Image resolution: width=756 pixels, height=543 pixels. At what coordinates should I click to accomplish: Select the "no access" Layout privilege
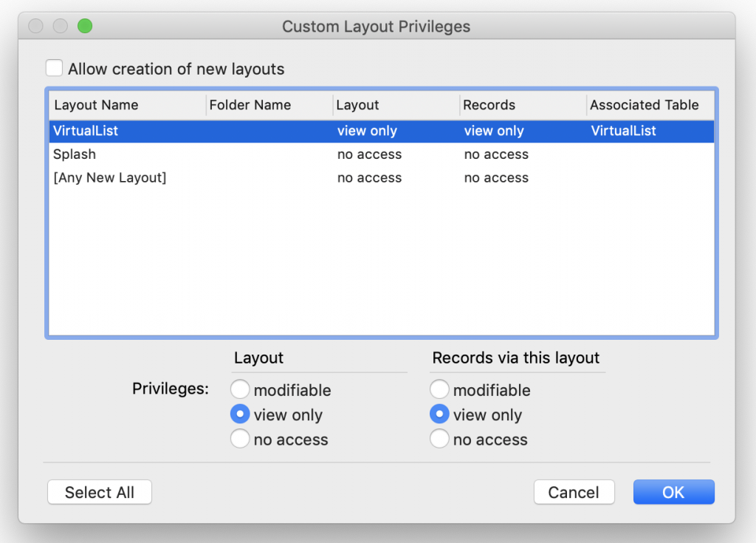(240, 439)
